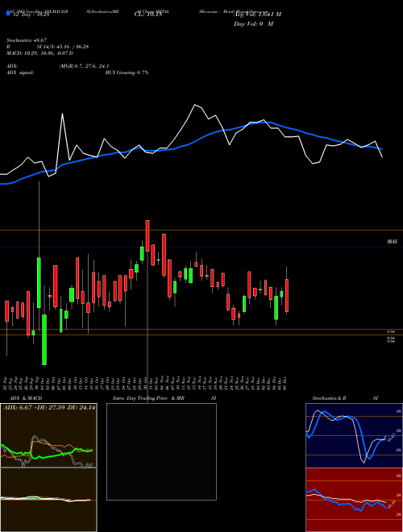Click the red-background RSI chart
This screenshot has width=403, height=532.
pyautogui.click(x=354, y=500)
